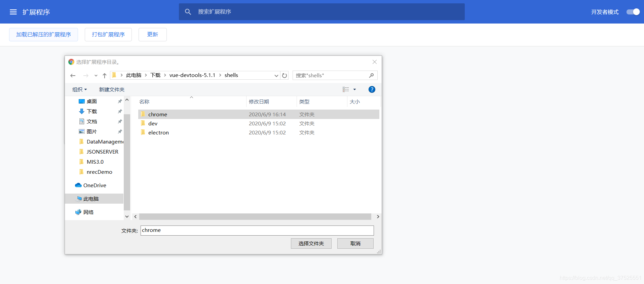Focus the 搜索扩展程序 search field
644x284 pixels.
click(x=322, y=12)
